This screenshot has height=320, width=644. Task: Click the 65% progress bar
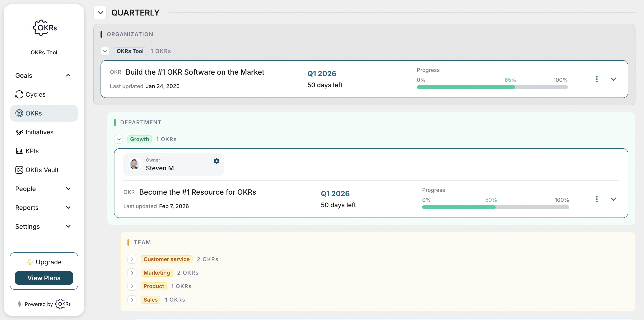click(492, 87)
